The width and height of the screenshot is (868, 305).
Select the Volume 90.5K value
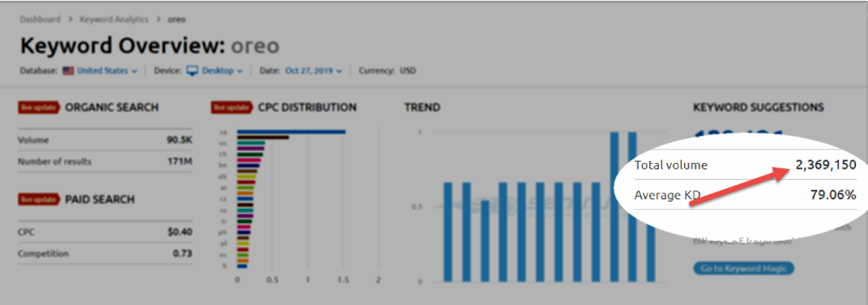pyautogui.click(x=179, y=141)
